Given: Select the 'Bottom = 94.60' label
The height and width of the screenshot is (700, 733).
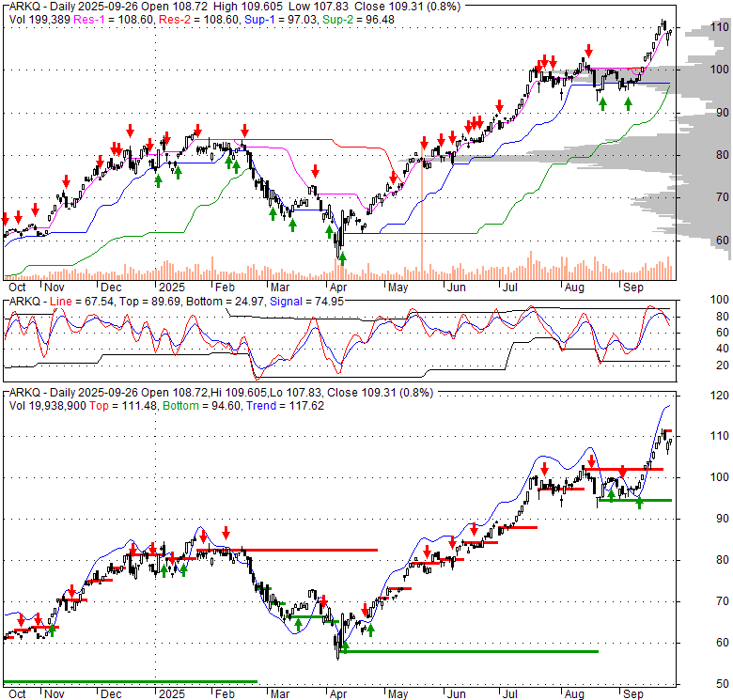Looking at the screenshot, I should (201, 406).
